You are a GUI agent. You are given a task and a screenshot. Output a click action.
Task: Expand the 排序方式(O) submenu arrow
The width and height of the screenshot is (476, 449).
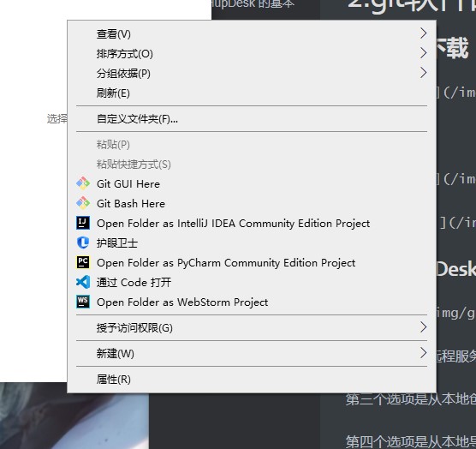pos(424,53)
